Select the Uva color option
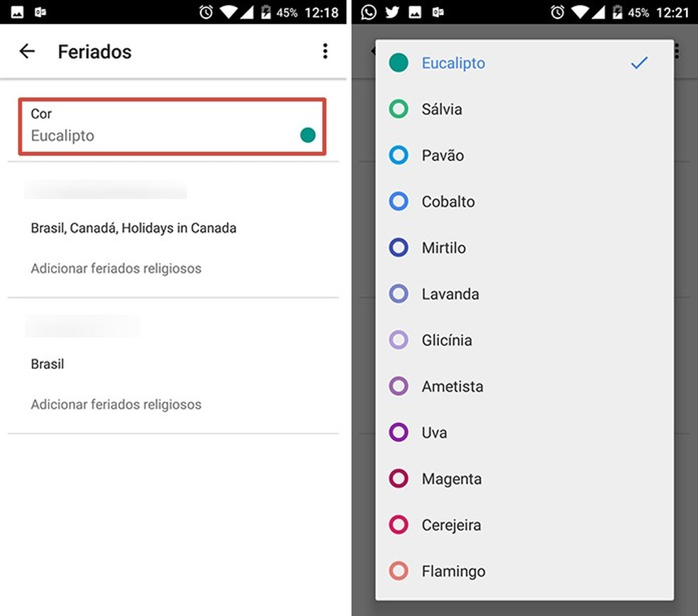This screenshot has width=698, height=616. point(436,432)
